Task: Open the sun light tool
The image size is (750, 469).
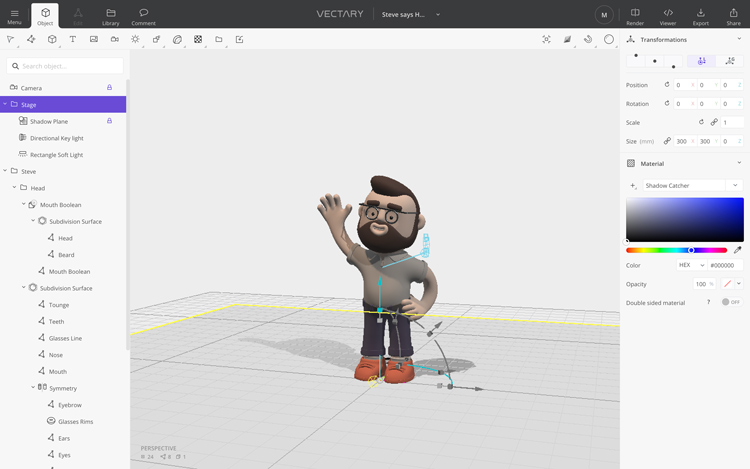Action: tap(135, 39)
